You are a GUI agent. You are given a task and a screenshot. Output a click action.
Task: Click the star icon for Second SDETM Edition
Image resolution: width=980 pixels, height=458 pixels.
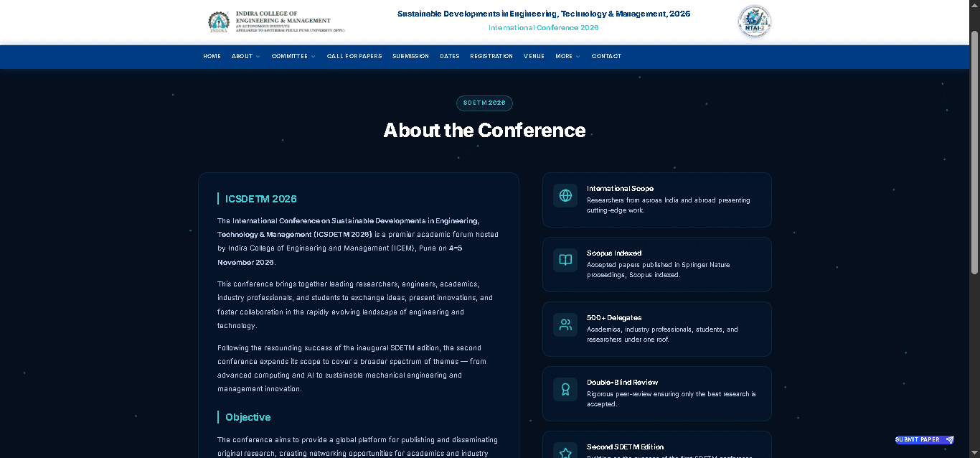(565, 452)
